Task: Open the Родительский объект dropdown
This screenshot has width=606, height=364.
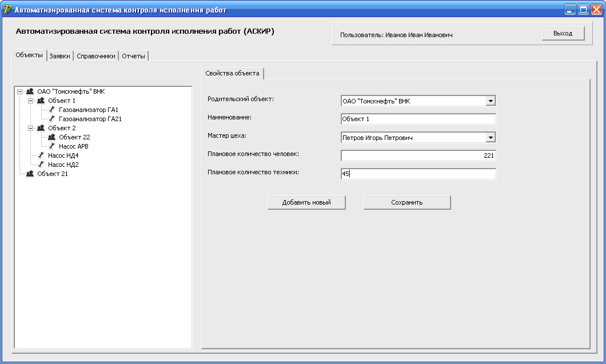Action: tap(490, 101)
